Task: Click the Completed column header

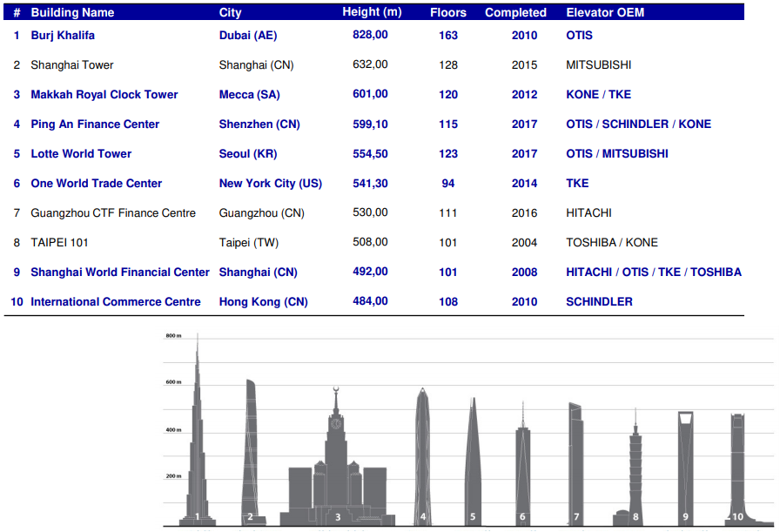Action: [x=516, y=12]
